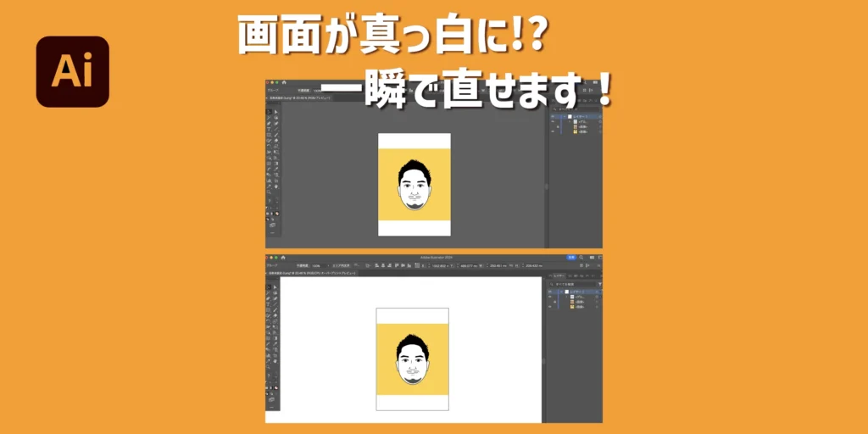Toggle <グル...> group visibility in upper Layers panel
The height and width of the screenshot is (434, 868).
point(553,121)
